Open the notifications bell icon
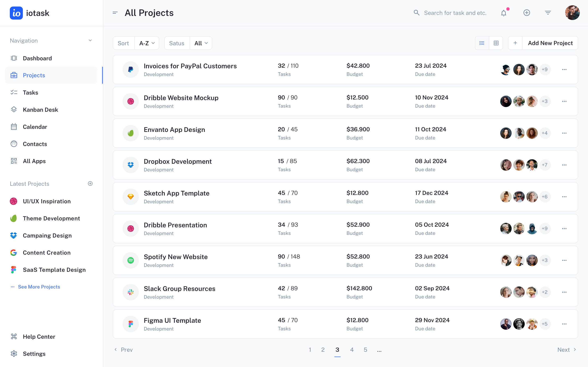The image size is (588, 367). (x=504, y=13)
